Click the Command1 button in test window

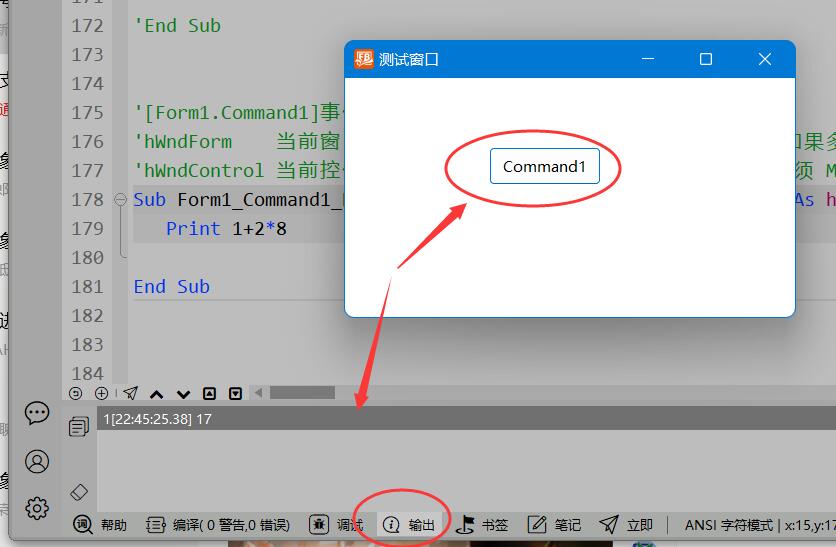(544, 167)
